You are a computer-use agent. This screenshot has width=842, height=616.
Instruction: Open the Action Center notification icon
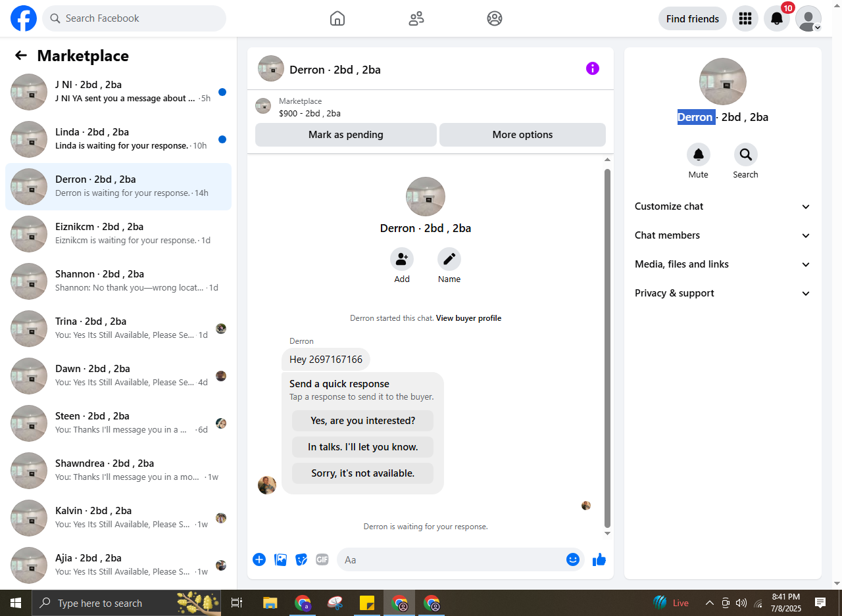point(820,603)
